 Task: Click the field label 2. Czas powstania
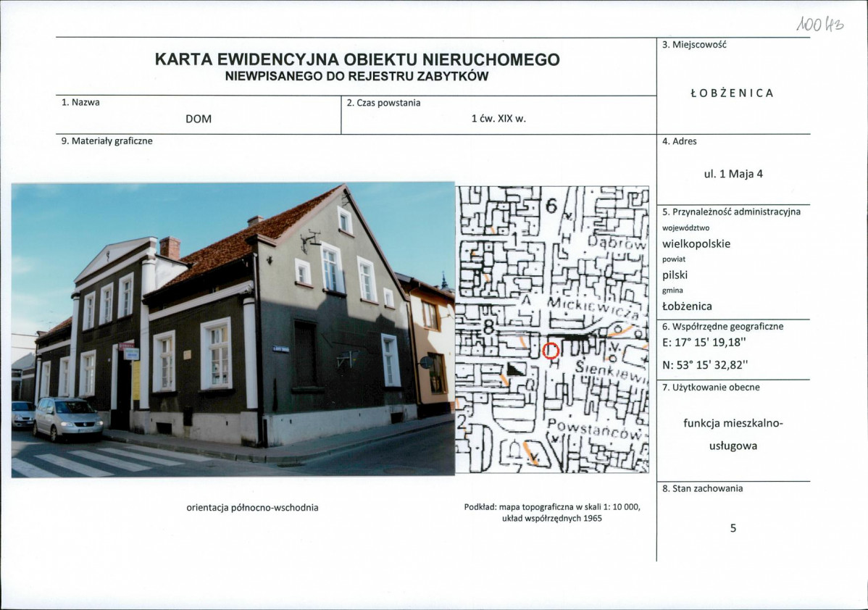click(376, 103)
